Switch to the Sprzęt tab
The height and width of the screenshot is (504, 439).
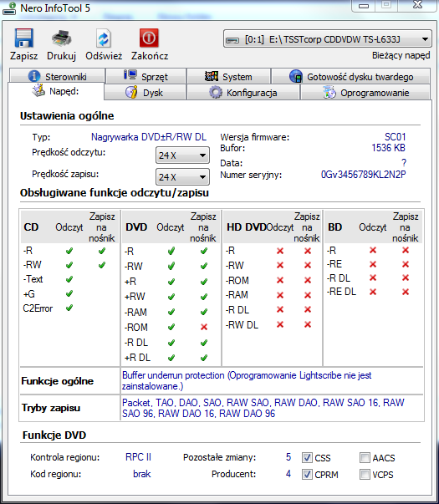[146, 76]
